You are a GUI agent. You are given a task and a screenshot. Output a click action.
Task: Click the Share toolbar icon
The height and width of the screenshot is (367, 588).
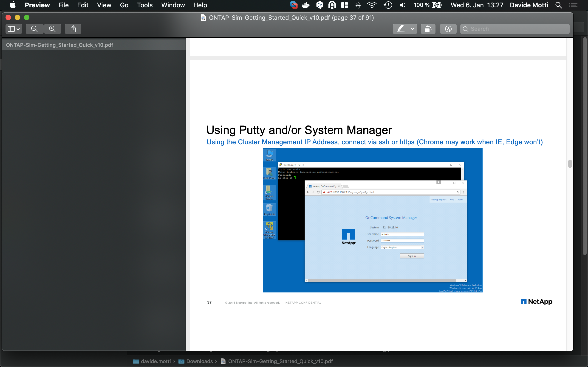pyautogui.click(x=73, y=29)
